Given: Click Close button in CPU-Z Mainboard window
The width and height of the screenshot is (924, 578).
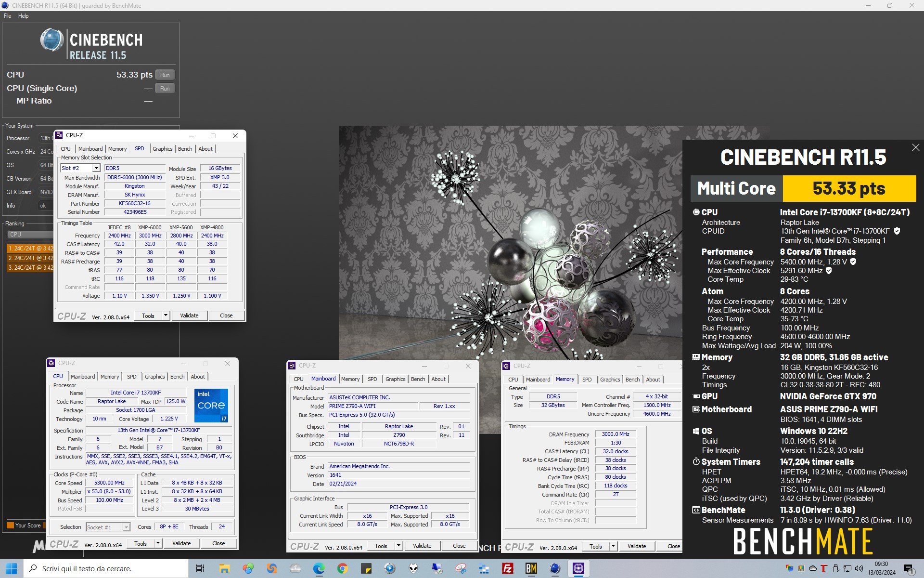Looking at the screenshot, I should [459, 546].
